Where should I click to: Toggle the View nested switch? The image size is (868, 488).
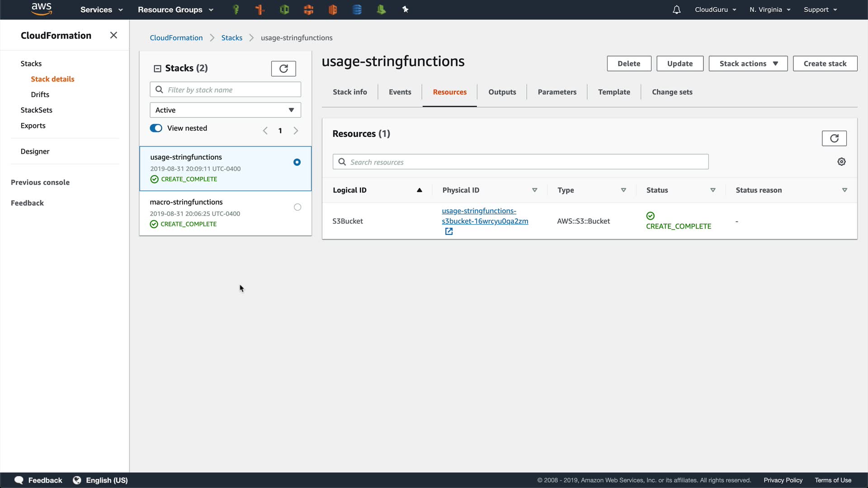pyautogui.click(x=156, y=128)
